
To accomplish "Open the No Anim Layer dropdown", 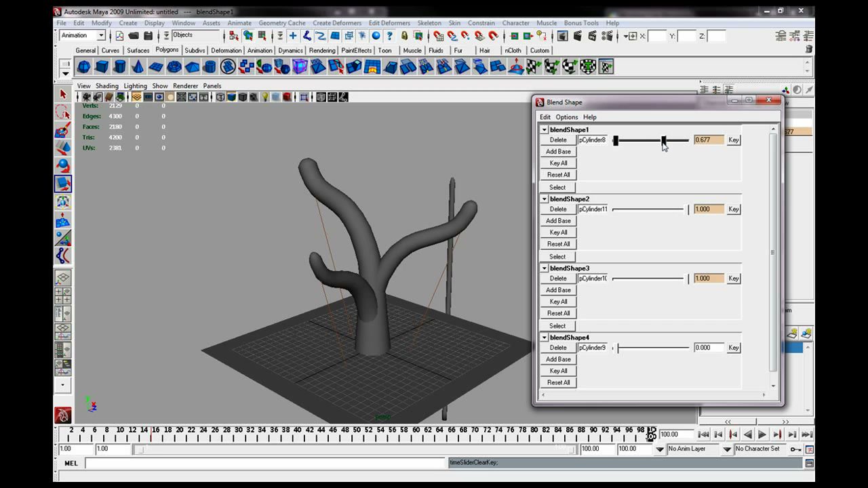I will click(660, 449).
